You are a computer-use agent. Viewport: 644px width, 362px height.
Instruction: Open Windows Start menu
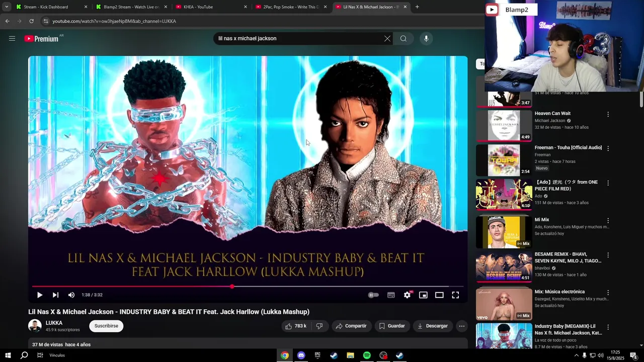(8, 355)
